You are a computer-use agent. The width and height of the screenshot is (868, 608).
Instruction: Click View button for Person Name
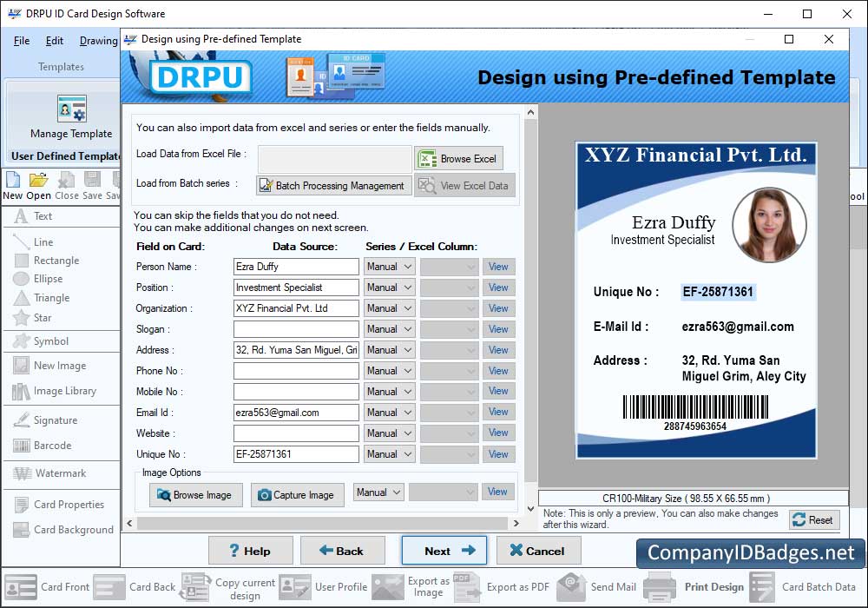tap(498, 267)
